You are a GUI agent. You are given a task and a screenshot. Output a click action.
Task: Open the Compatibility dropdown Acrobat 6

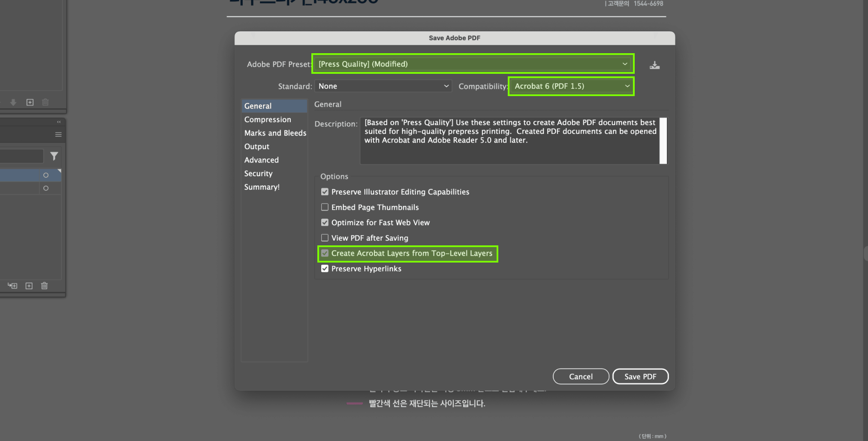(x=571, y=86)
